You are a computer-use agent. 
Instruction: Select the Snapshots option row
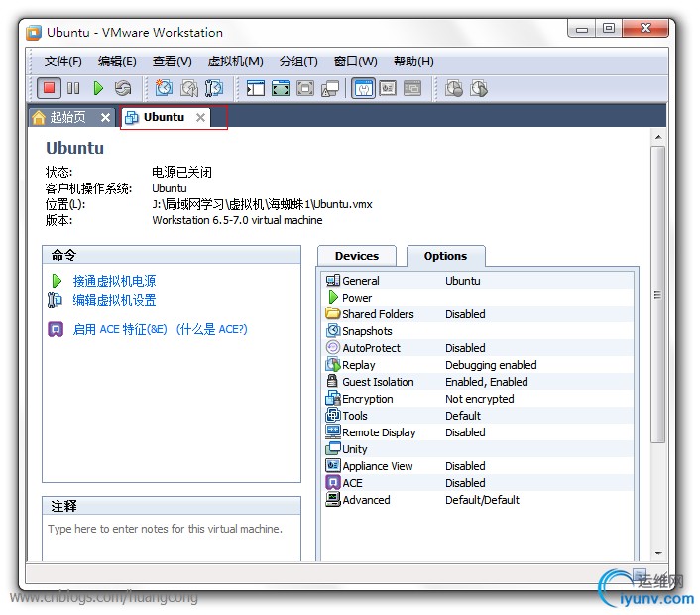pos(477,331)
